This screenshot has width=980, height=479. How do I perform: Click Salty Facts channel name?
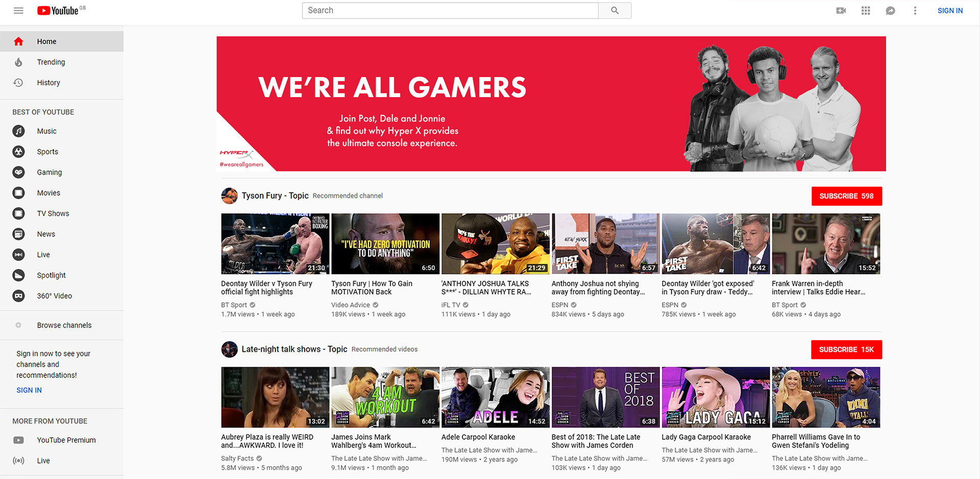click(237, 459)
